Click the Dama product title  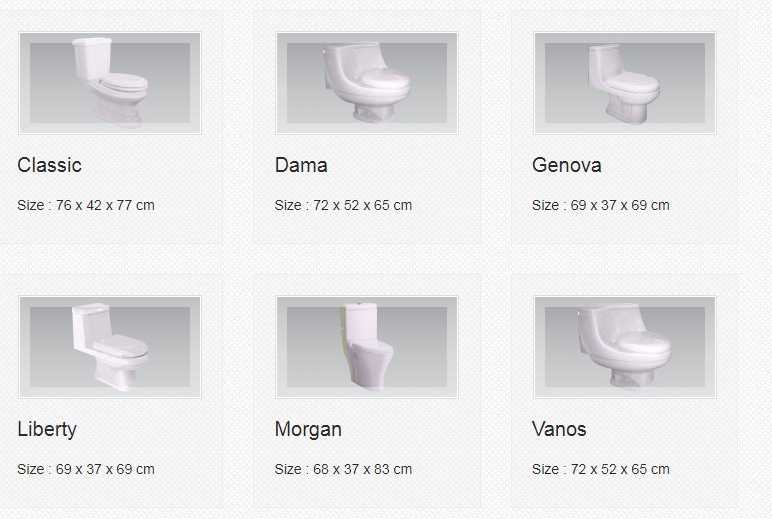point(301,165)
